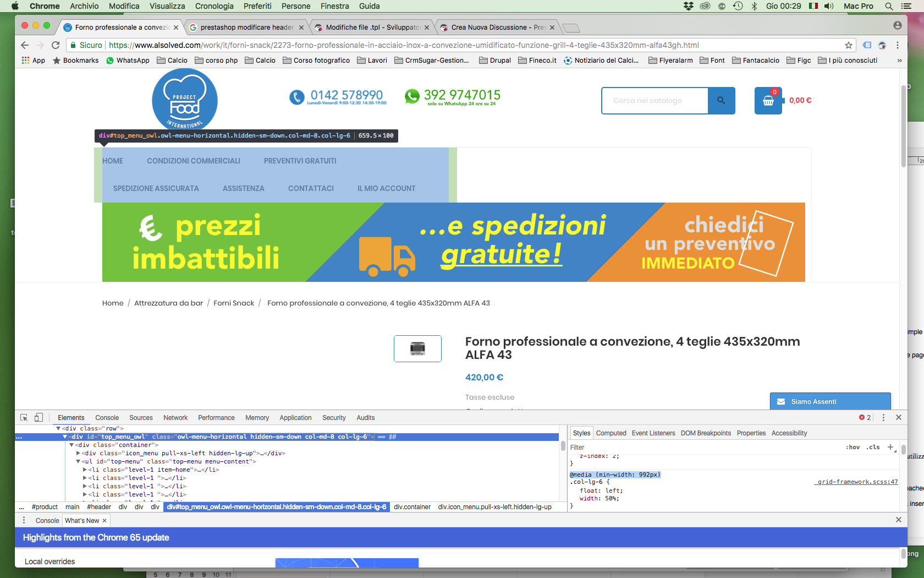The image size is (924, 578).
Task: Click the PREVENTIVI GRATUITI menu link
Action: coord(300,161)
